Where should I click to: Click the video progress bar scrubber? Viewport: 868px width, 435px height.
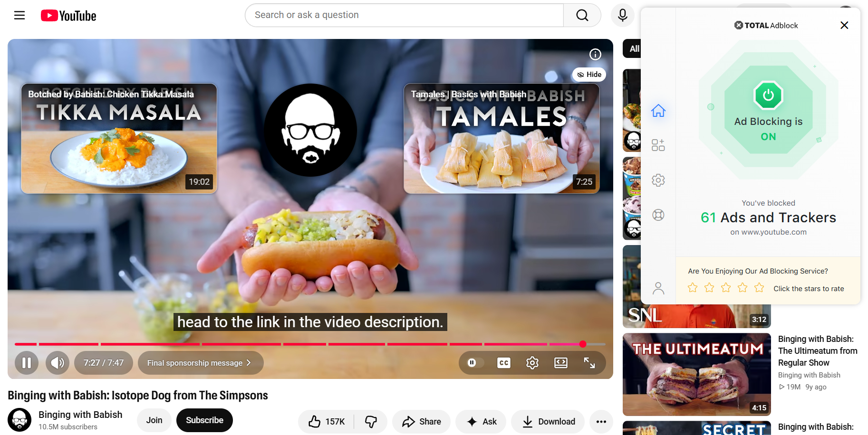583,344
